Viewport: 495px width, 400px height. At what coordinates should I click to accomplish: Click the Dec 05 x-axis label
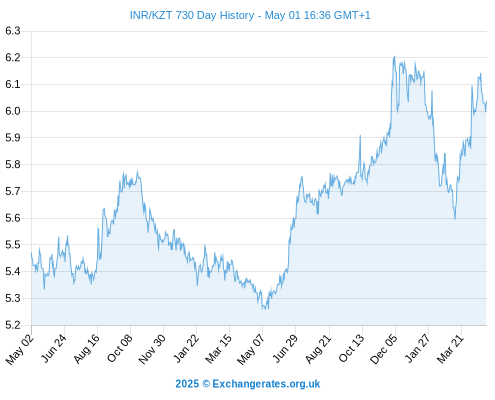[383, 349]
